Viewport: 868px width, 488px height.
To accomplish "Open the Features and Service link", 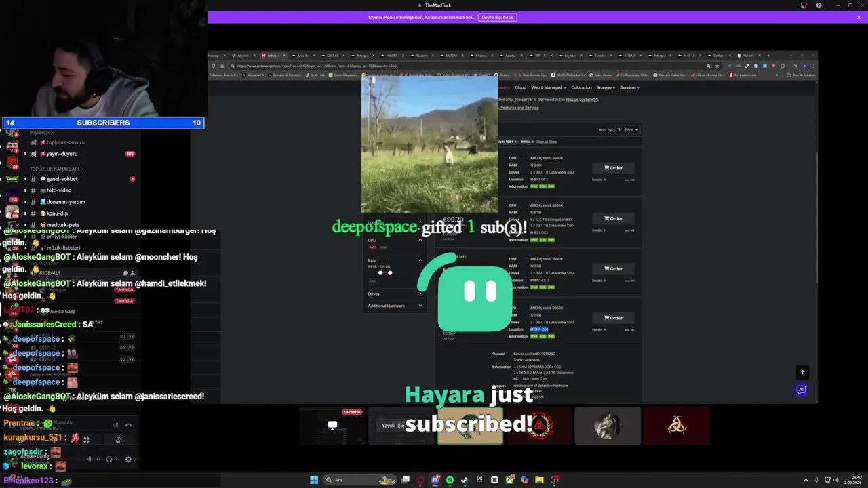I will click(x=519, y=108).
